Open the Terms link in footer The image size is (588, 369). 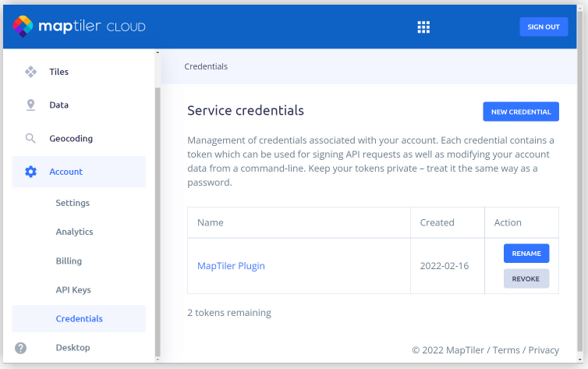506,350
